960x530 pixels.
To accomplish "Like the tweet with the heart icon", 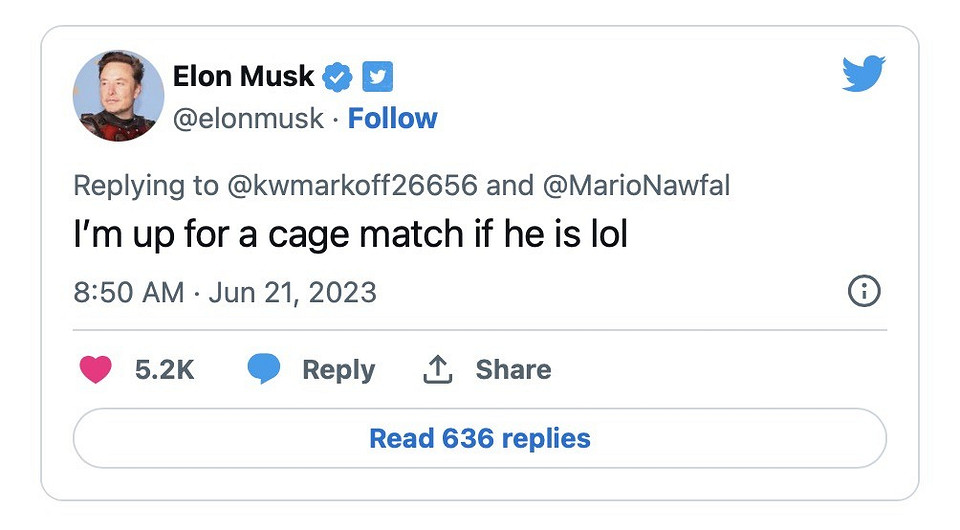I will (x=96, y=369).
